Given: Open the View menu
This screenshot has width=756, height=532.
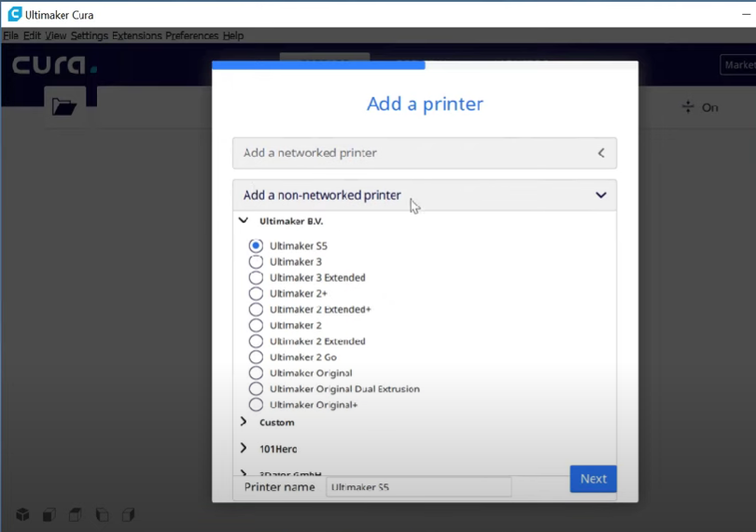Looking at the screenshot, I should (55, 35).
